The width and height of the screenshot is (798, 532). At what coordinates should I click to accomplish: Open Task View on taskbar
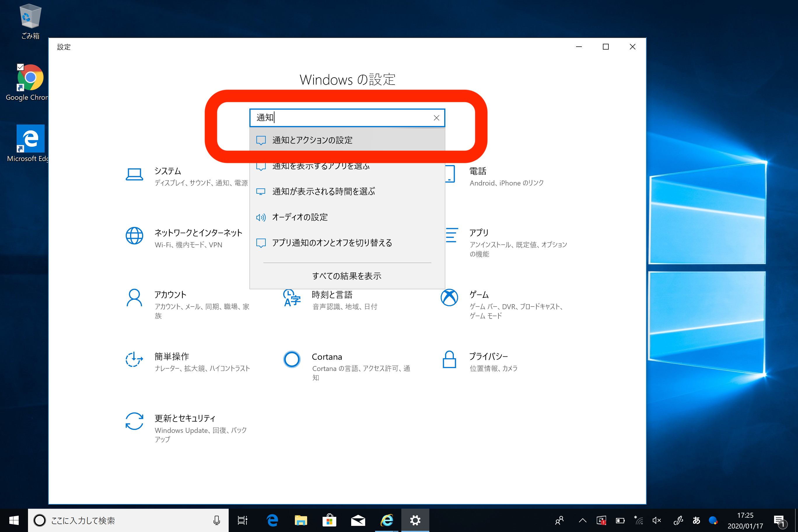242,520
